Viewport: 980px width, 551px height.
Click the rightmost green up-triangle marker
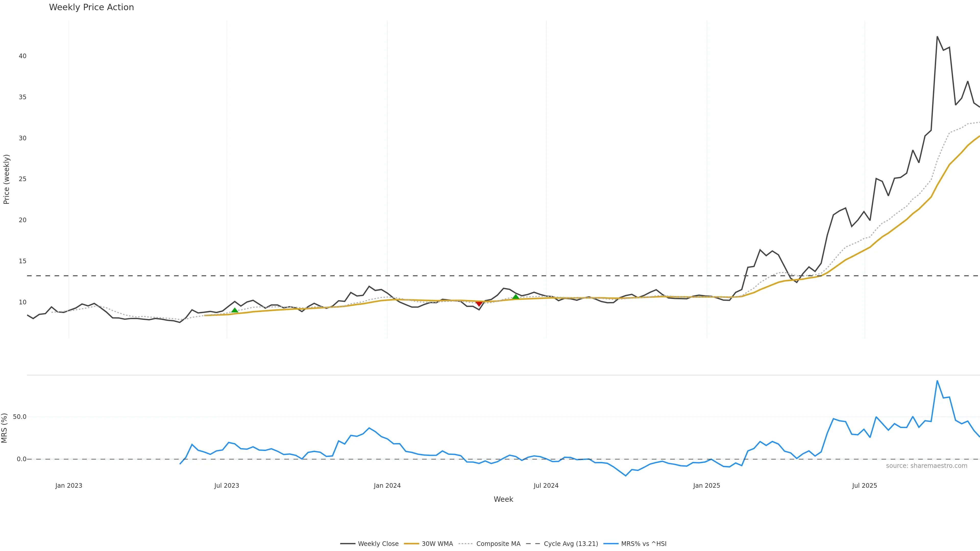516,297
